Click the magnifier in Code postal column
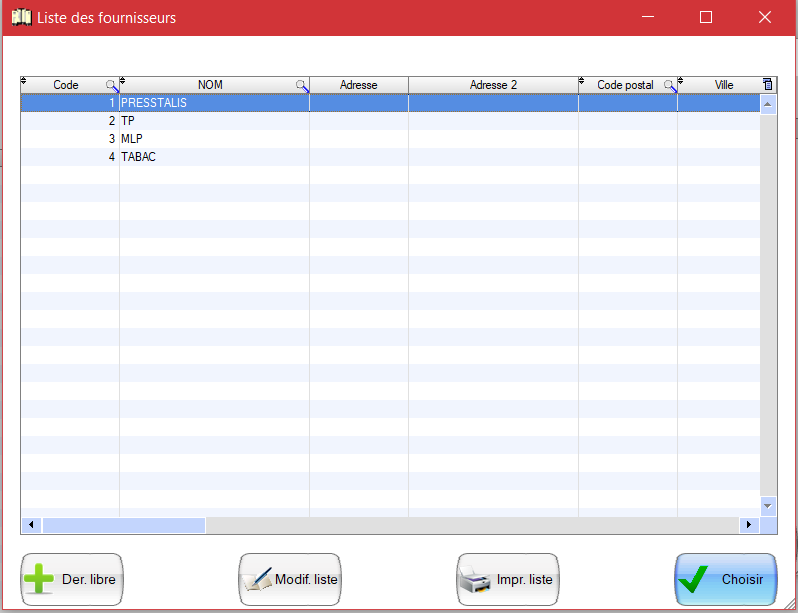This screenshot has width=798, height=613. 670,86
